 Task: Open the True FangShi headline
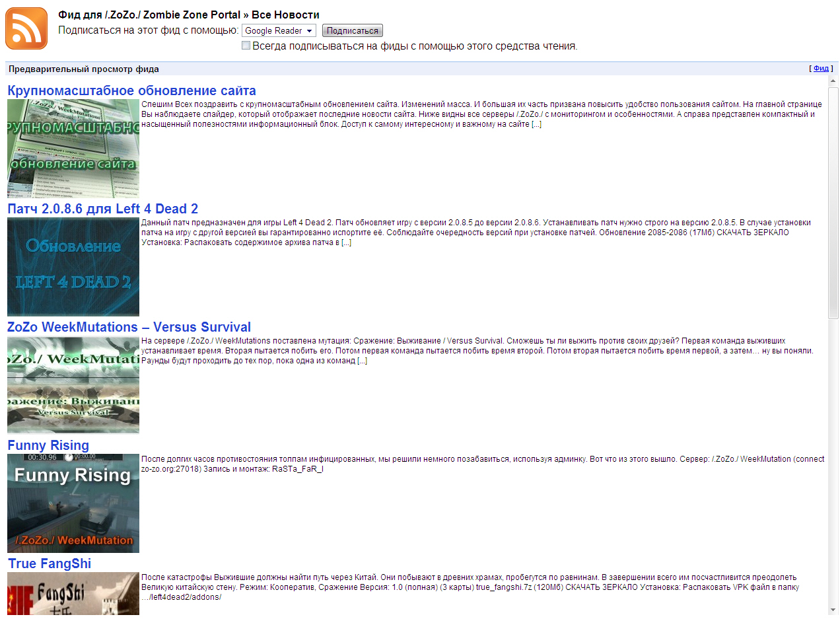tap(50, 564)
